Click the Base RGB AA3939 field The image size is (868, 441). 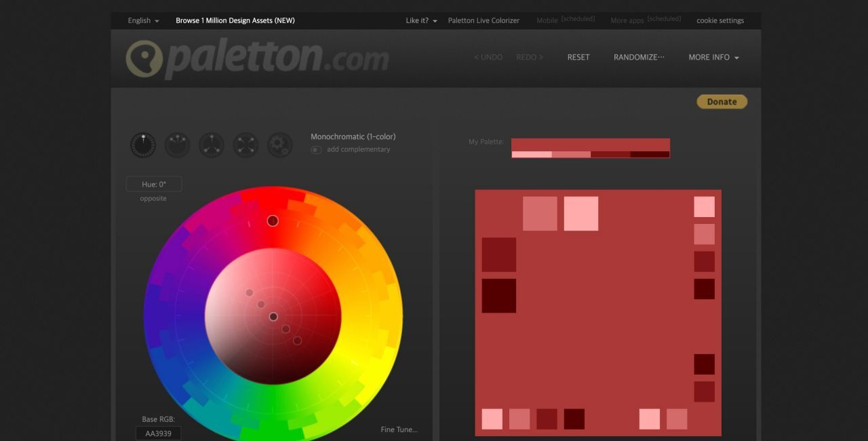coord(158,434)
